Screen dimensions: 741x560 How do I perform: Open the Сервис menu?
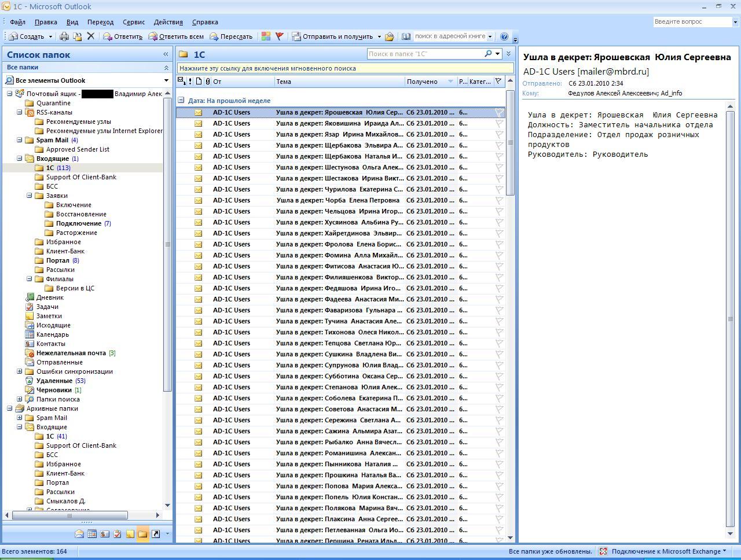(134, 22)
